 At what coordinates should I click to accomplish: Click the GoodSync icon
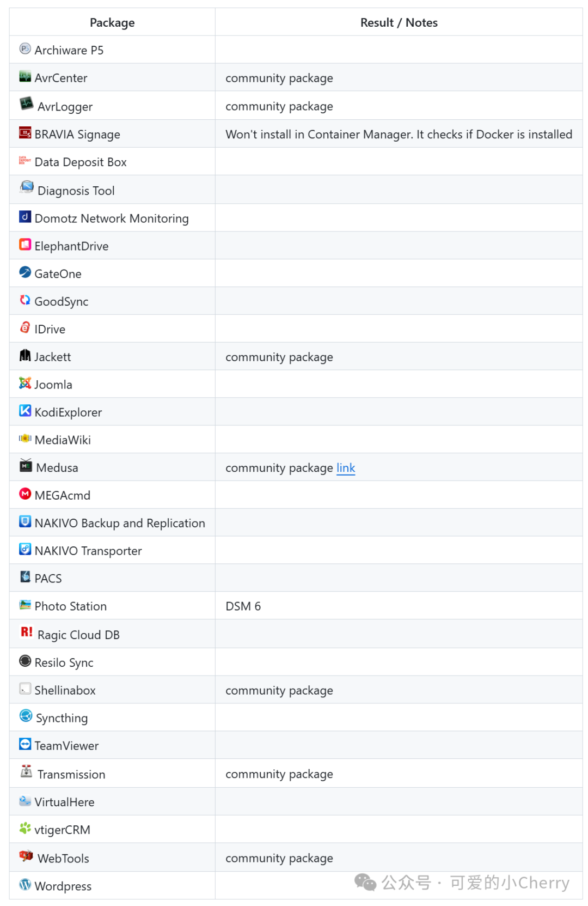click(25, 300)
